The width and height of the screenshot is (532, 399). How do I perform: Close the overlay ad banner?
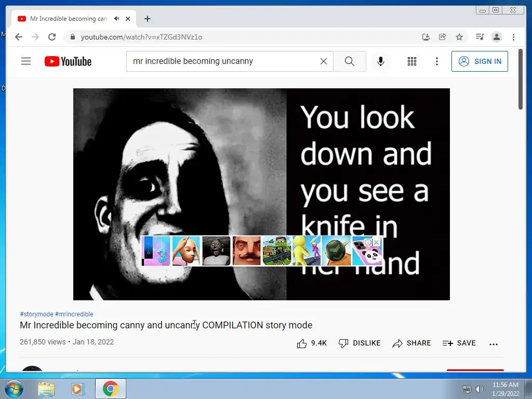pos(376,242)
